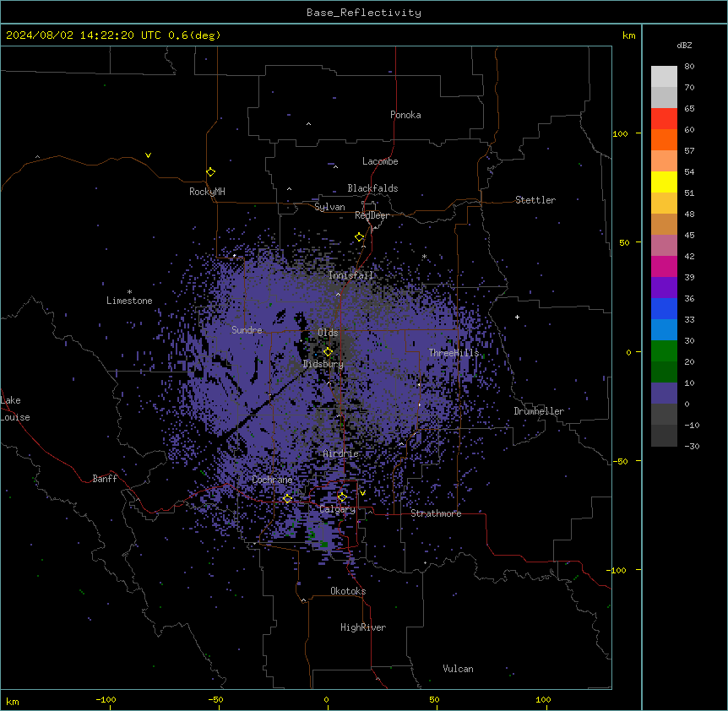Click the HighRiver city label
This screenshot has height=711, width=728.
coord(363,627)
